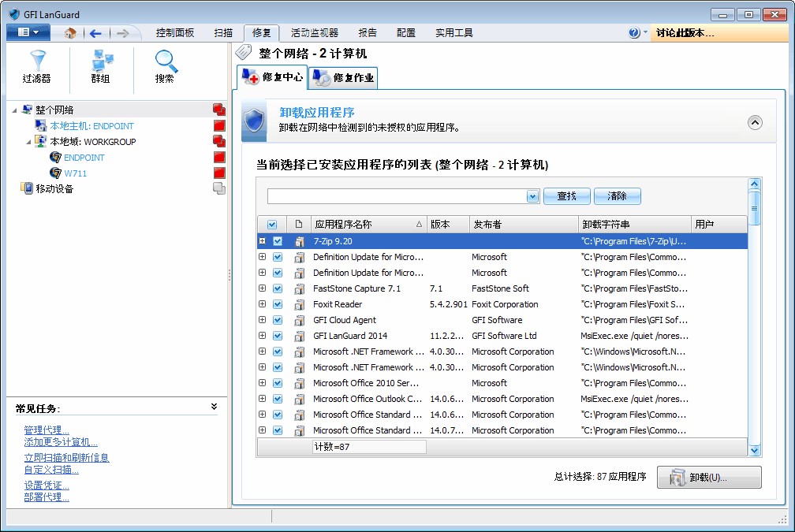
Task: Click the grey status icon for 移动设备
Action: coord(219,188)
